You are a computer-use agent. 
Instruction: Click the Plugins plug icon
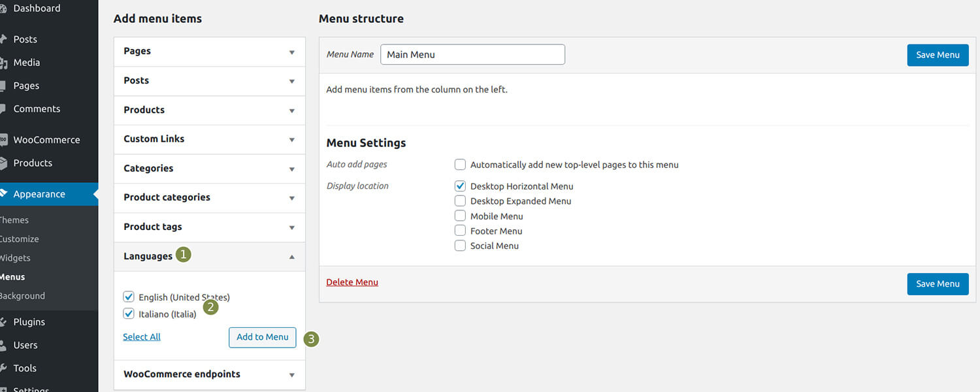click(x=2, y=322)
